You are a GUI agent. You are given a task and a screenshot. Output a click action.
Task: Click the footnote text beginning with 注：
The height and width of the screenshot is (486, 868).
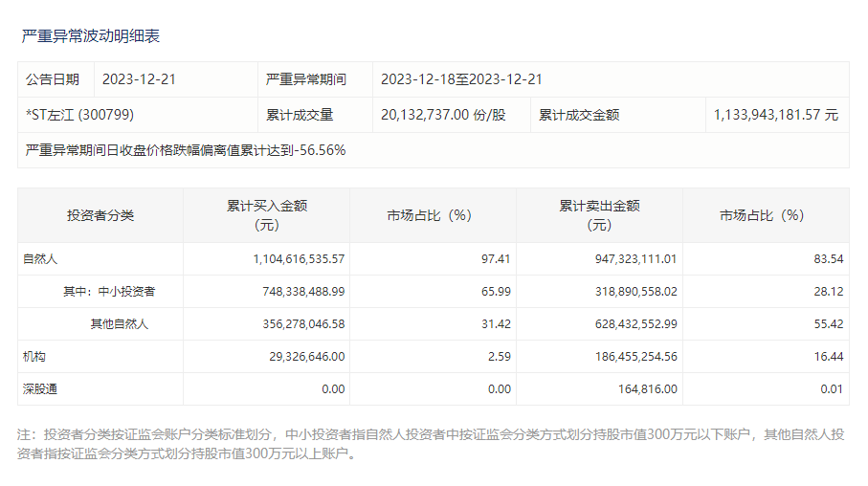click(x=431, y=444)
